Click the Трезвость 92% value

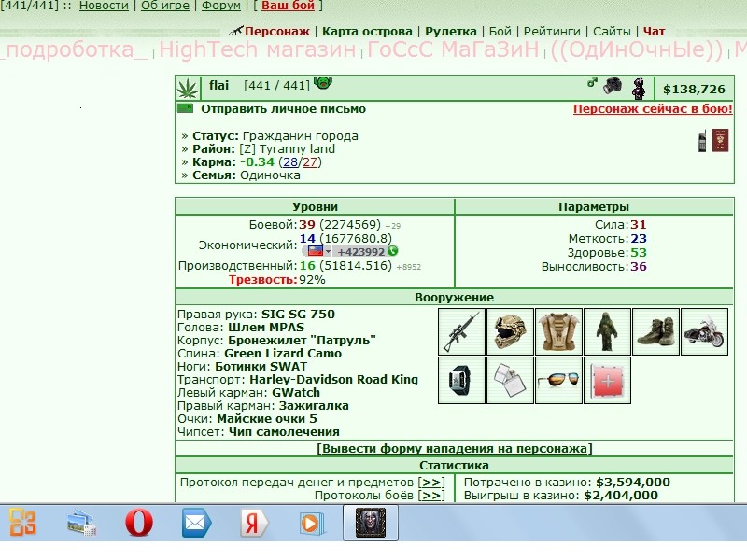312,279
